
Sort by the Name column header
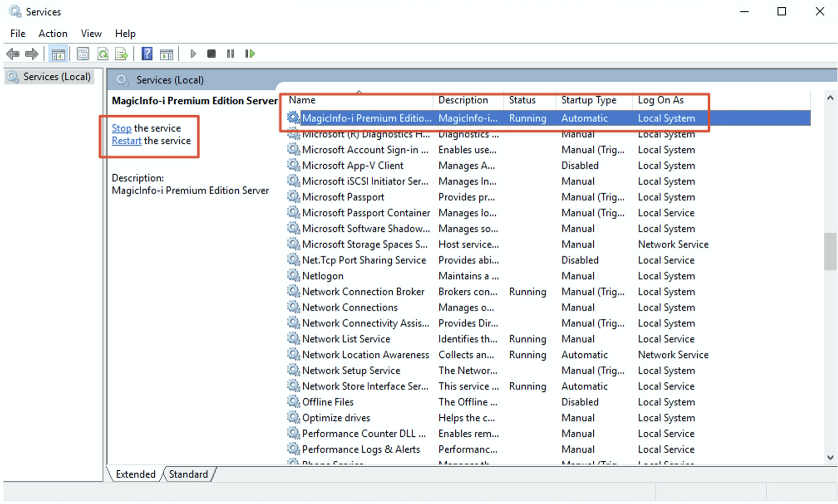click(x=358, y=100)
